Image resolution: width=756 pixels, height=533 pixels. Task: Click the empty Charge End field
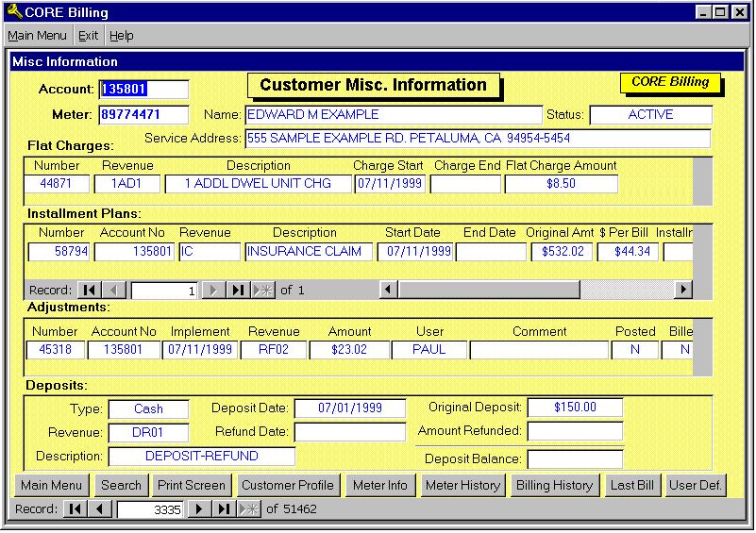[x=465, y=184]
